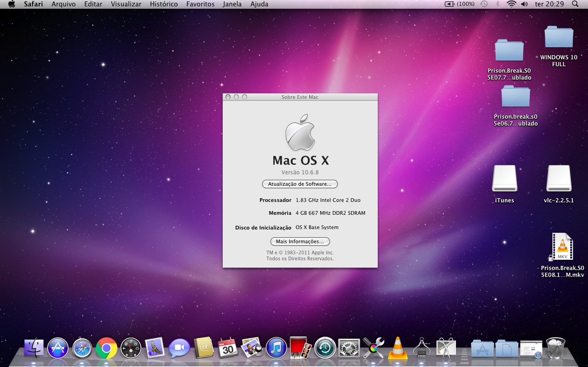Open the Ajuda menu
Image resolution: width=588 pixels, height=367 pixels.
pos(259,4)
